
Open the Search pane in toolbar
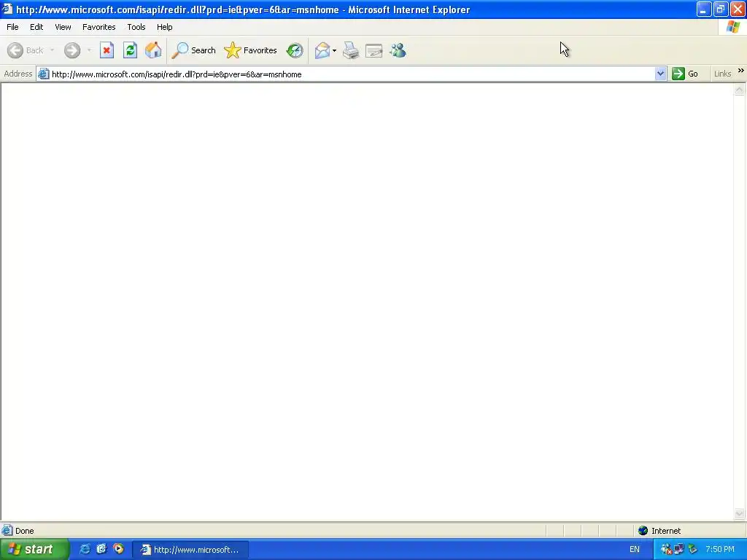[x=194, y=50]
